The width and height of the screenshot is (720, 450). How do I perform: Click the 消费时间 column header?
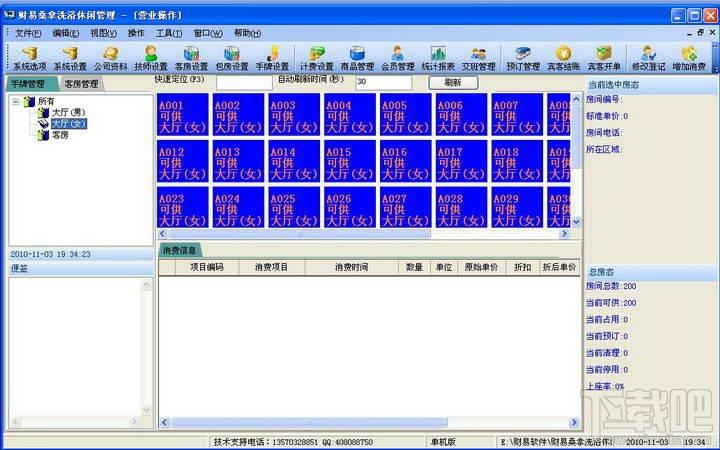(x=351, y=267)
